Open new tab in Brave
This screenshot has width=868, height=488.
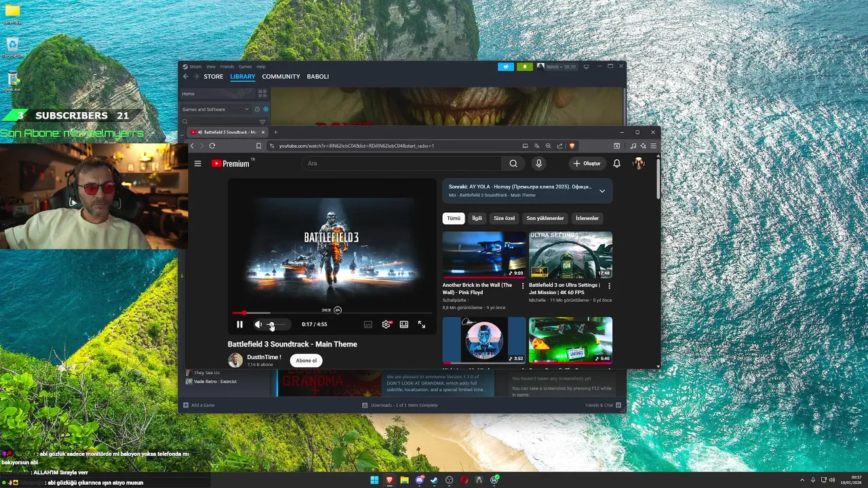pyautogui.click(x=275, y=132)
